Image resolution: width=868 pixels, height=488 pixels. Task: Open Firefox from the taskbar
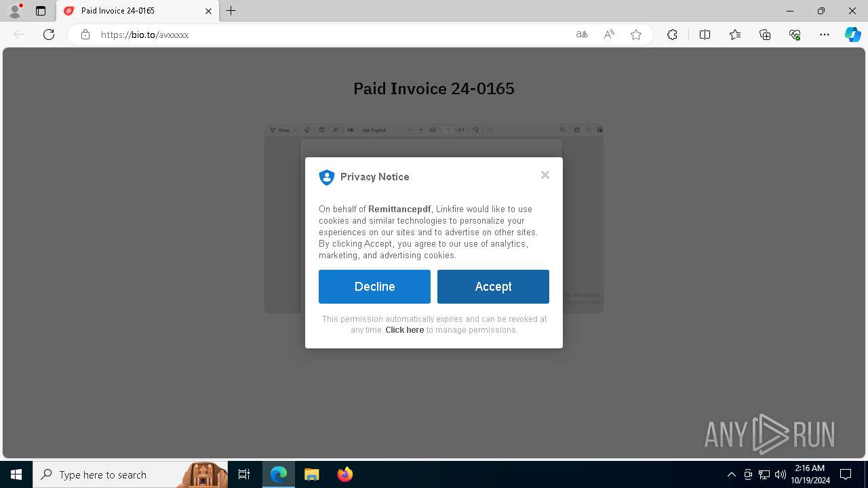(x=345, y=474)
